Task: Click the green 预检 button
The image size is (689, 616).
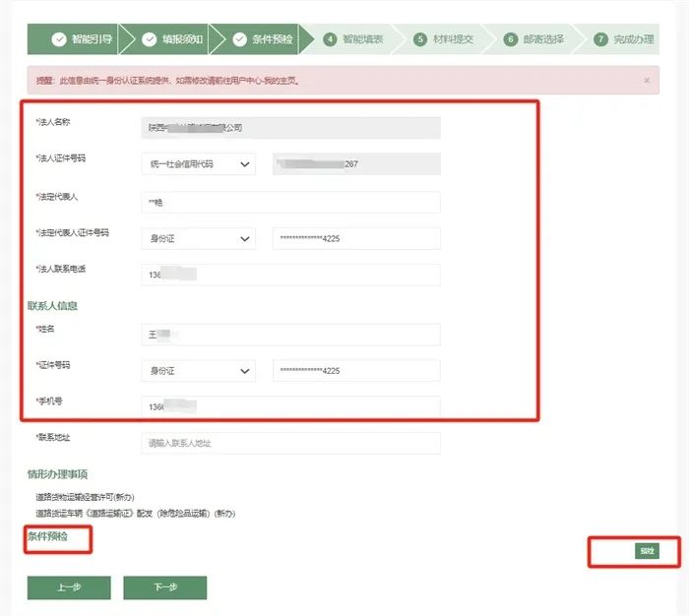Action: [x=647, y=551]
